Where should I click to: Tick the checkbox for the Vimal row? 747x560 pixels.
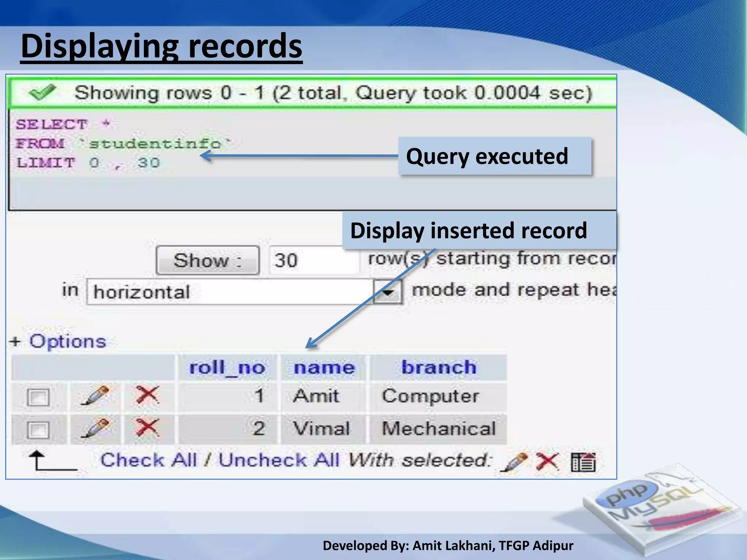tap(38, 430)
